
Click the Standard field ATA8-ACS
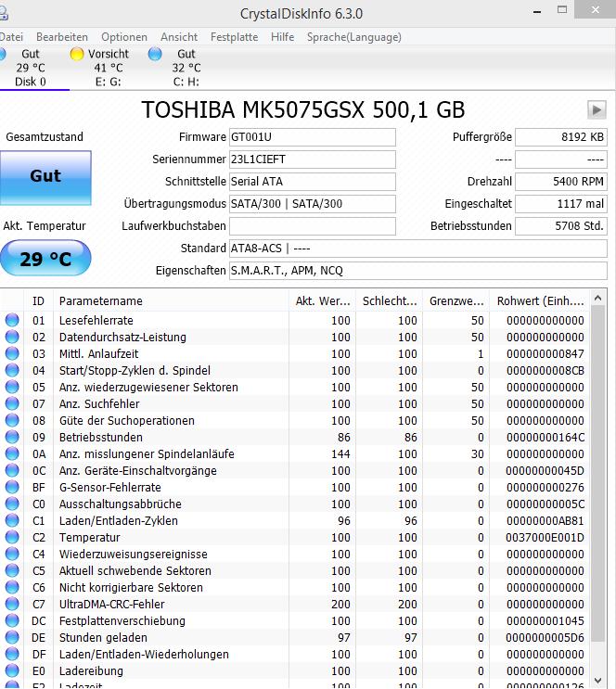[418, 249]
